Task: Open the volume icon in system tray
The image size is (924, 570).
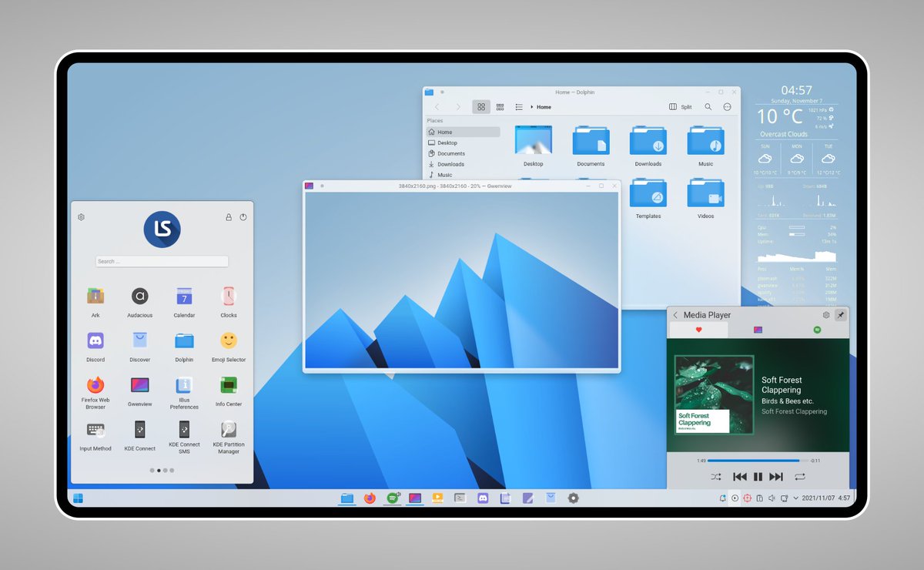Action: [772, 498]
